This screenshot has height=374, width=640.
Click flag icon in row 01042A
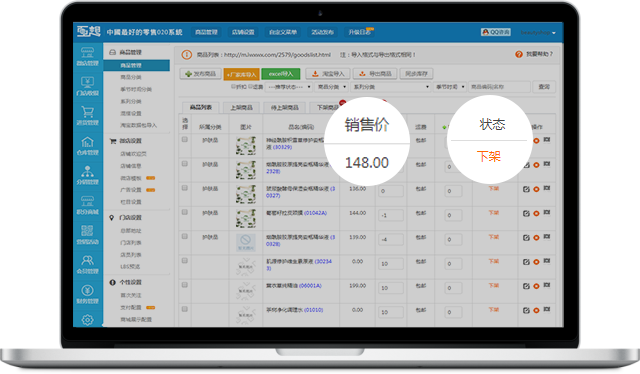[547, 213]
